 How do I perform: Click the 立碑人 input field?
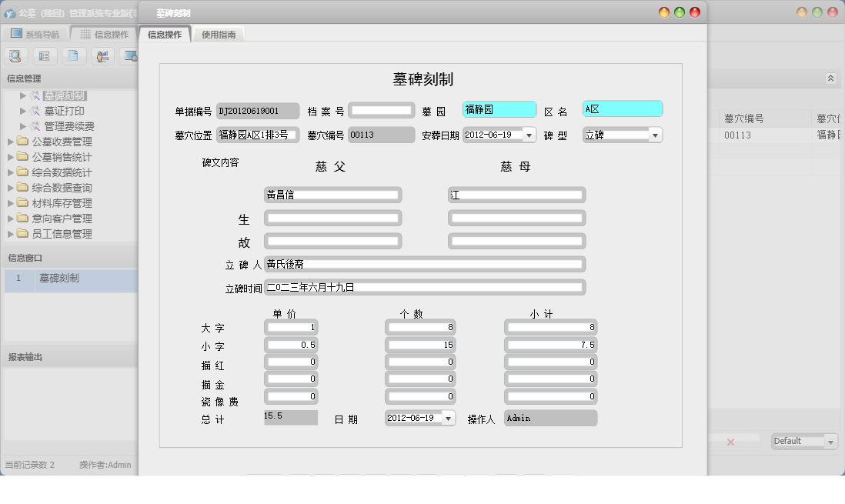[424, 265]
